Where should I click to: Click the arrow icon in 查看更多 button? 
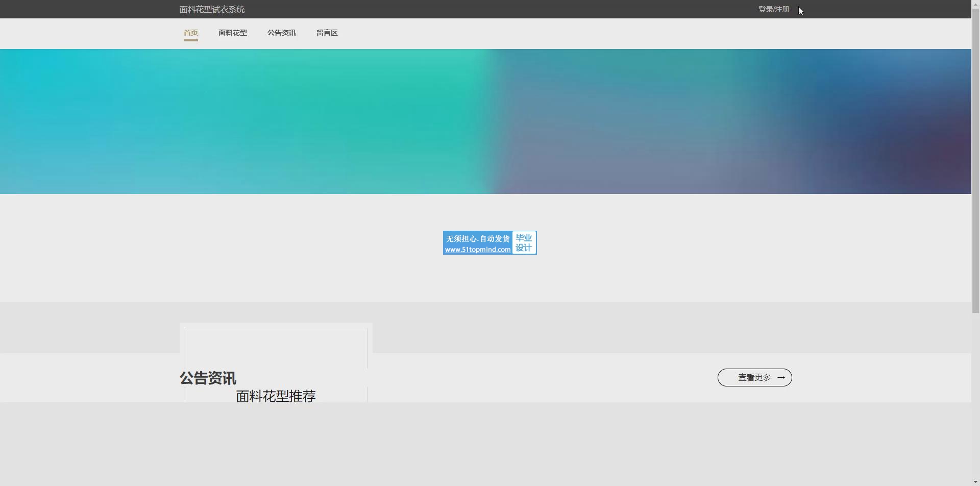coord(781,378)
